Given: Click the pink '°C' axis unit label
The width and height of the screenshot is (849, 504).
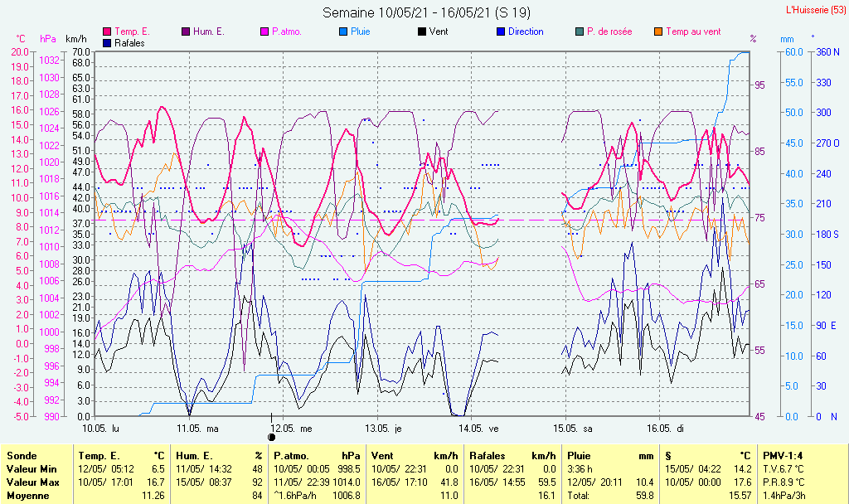Looking at the screenshot, I should 21,39.
